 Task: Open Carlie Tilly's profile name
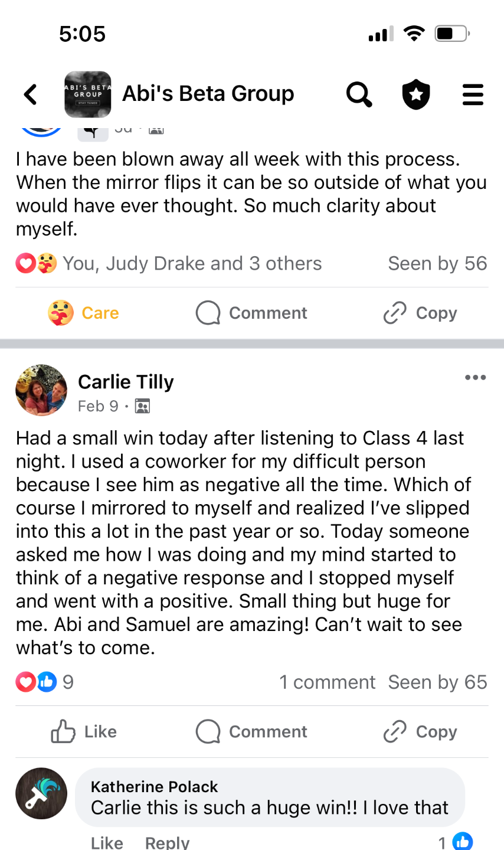tap(126, 382)
